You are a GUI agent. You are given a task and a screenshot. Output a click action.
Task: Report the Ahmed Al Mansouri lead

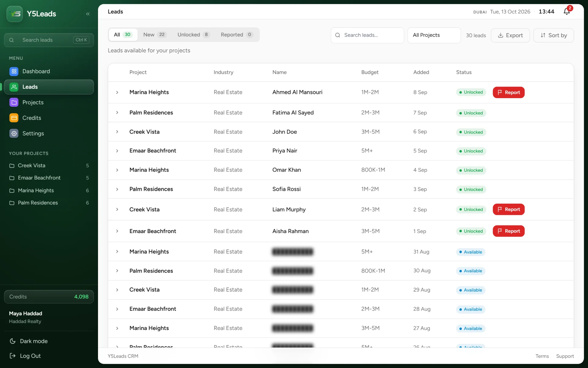pos(508,92)
